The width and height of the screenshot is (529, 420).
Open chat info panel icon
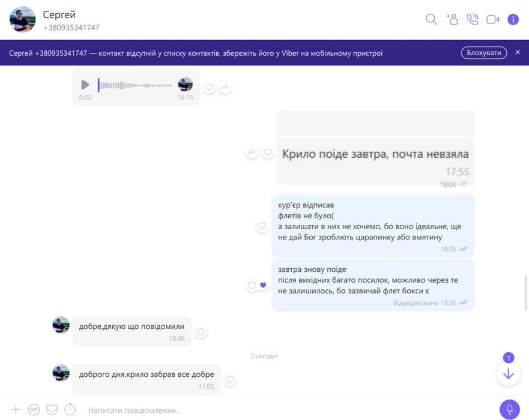[513, 20]
